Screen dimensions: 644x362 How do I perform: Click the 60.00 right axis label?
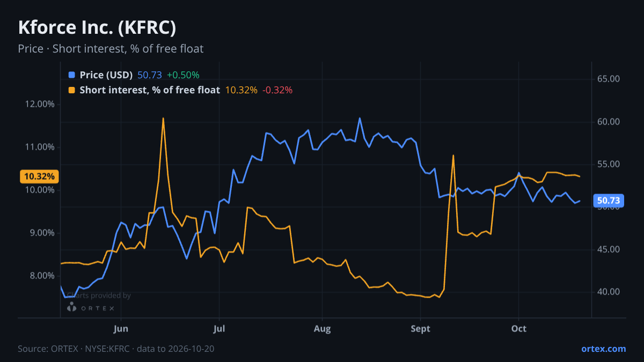(609, 122)
